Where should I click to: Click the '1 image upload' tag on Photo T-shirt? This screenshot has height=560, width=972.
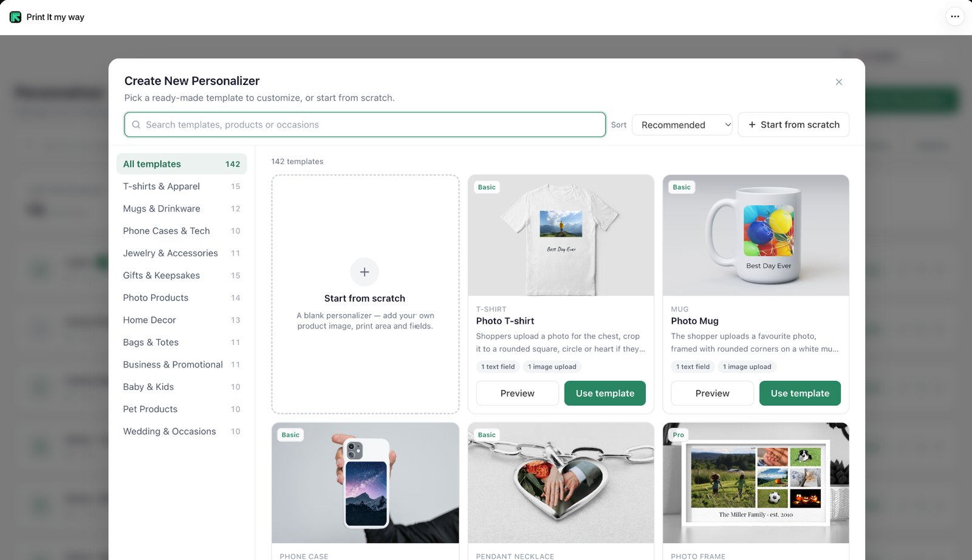pyautogui.click(x=552, y=367)
